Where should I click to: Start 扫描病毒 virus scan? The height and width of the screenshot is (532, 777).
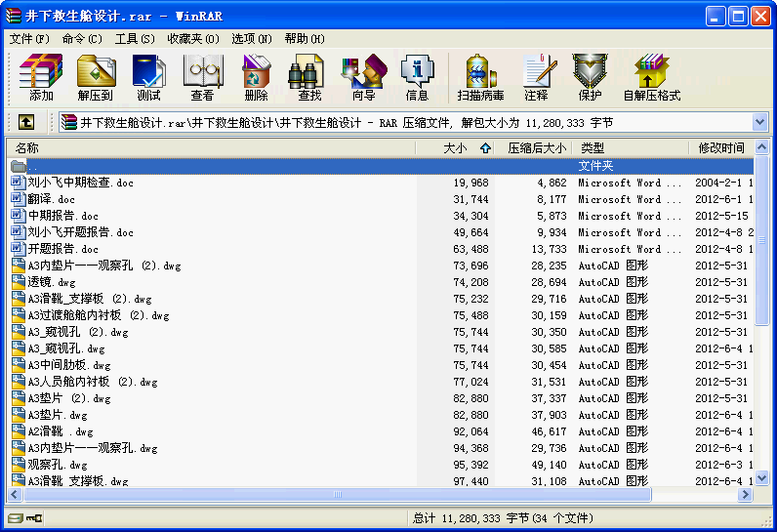tap(480, 78)
